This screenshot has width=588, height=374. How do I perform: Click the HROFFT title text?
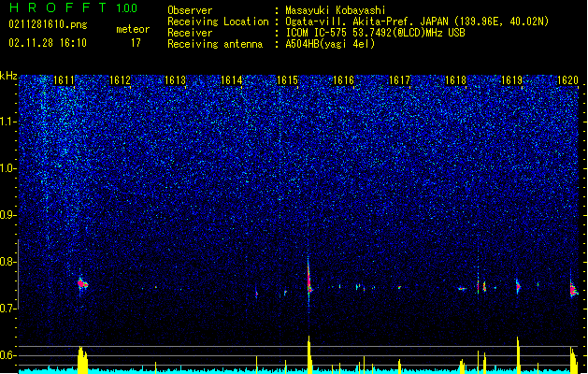[x=58, y=7]
